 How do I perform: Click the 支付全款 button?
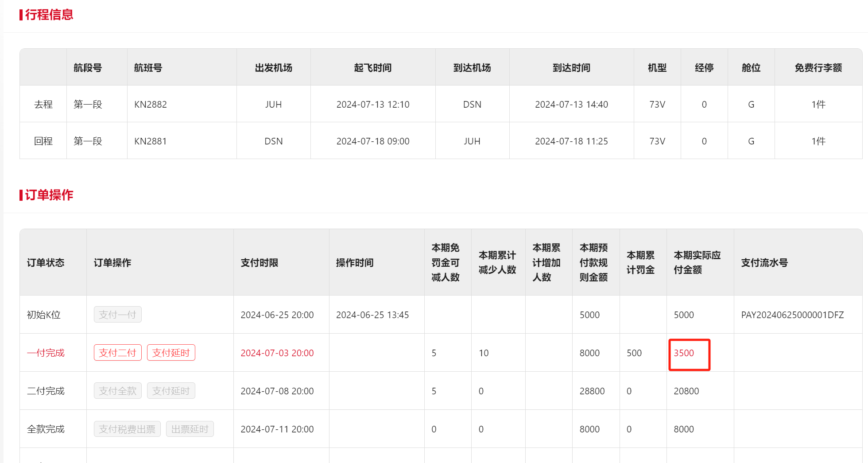117,391
